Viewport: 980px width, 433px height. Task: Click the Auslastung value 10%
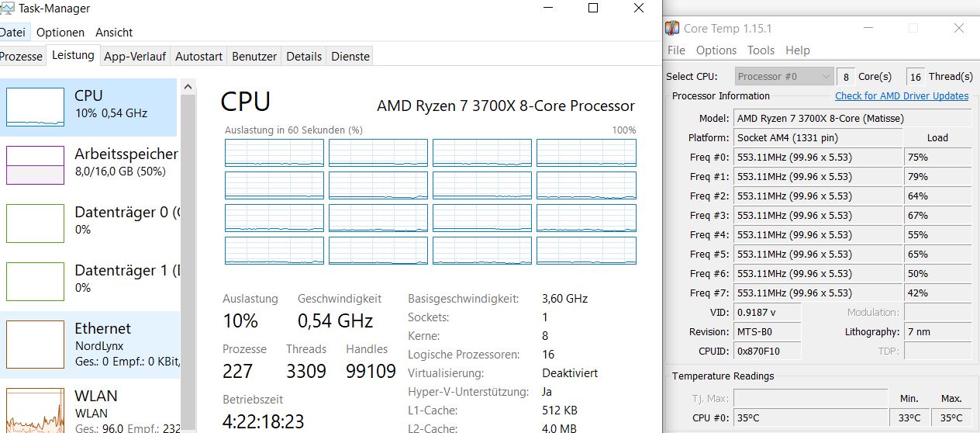[x=240, y=320]
